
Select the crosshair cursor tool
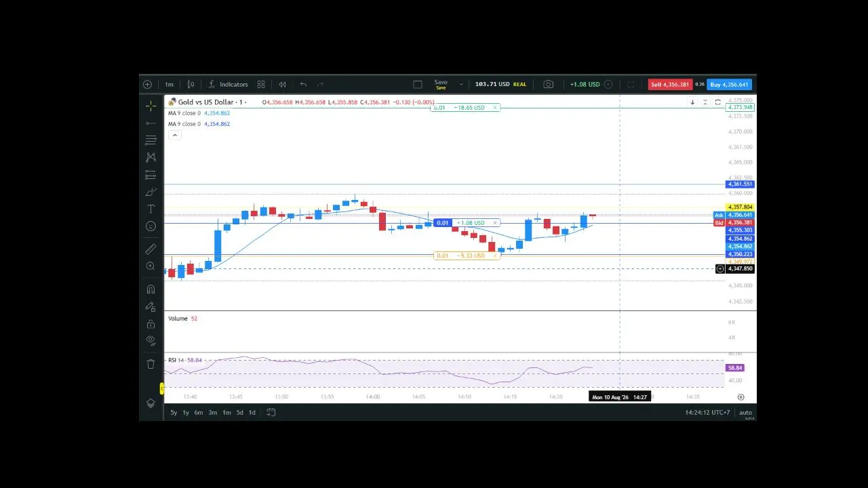pyautogui.click(x=151, y=106)
